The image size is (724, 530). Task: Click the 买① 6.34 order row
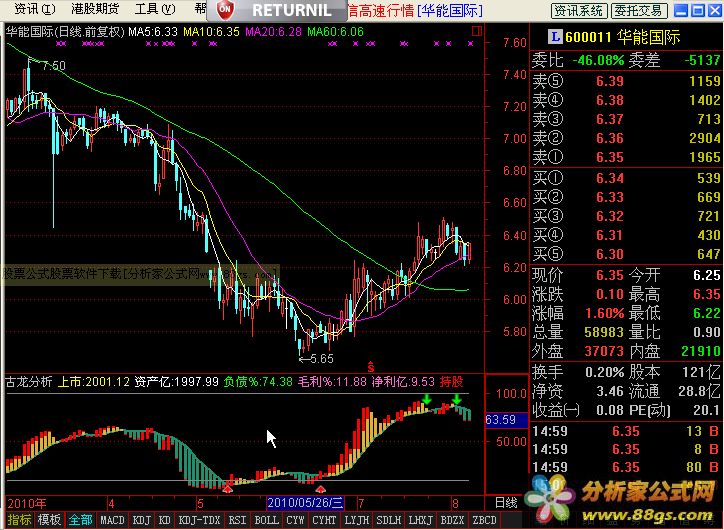click(x=627, y=178)
